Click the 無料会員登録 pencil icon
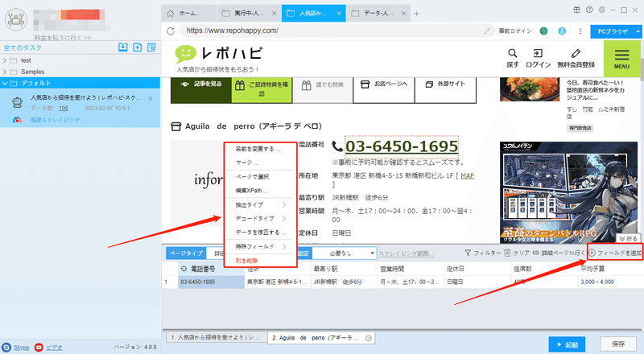Viewport: 644px width, 354px height. 576,53
